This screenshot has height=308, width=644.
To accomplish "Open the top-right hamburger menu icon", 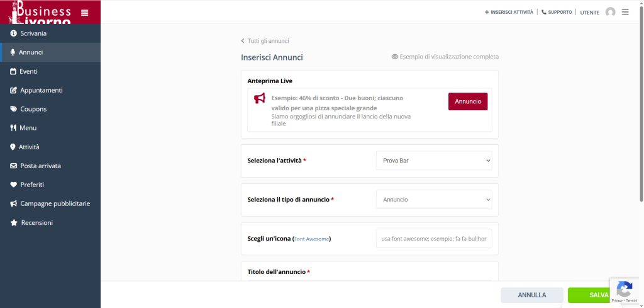I will tap(625, 12).
